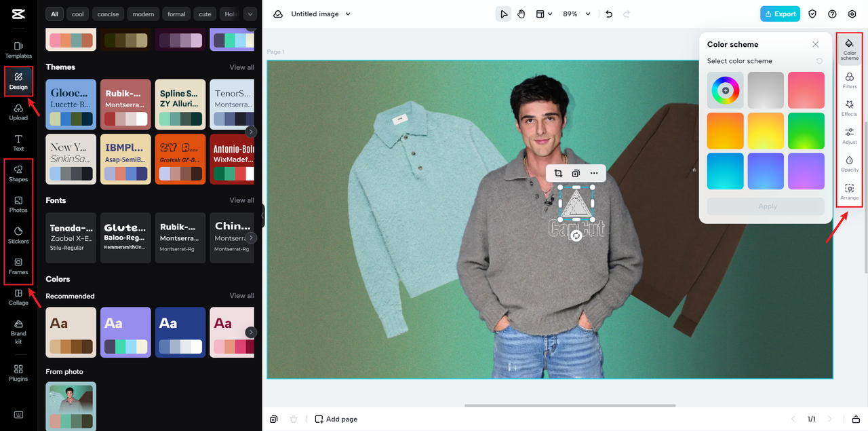Select the modern style filter
This screenshot has height=431, width=868.
tap(143, 14)
